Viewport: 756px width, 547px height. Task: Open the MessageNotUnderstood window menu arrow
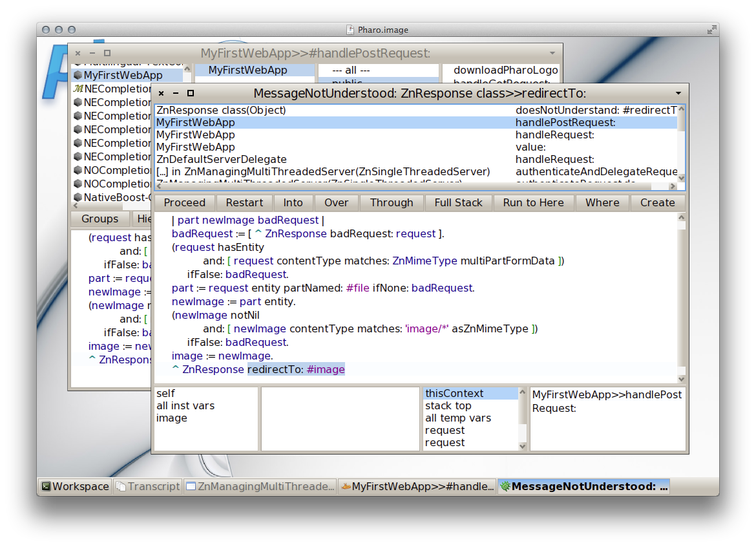point(678,93)
